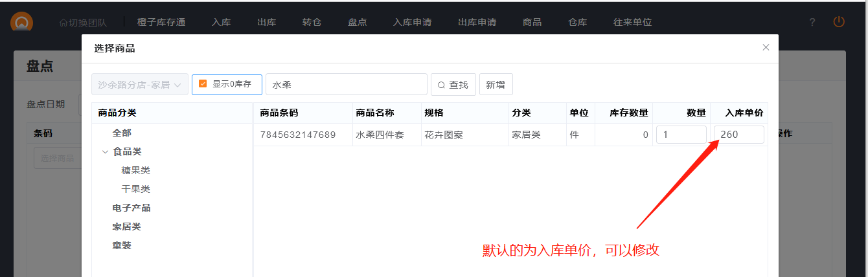This screenshot has width=868, height=277.
Task: Select 电子产品 in category tree
Action: [131, 208]
